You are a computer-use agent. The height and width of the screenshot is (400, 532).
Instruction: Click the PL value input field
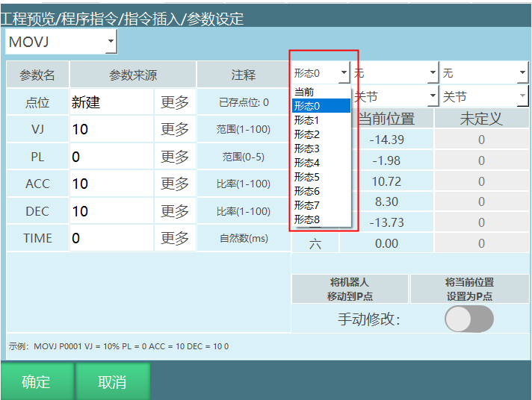(111, 157)
